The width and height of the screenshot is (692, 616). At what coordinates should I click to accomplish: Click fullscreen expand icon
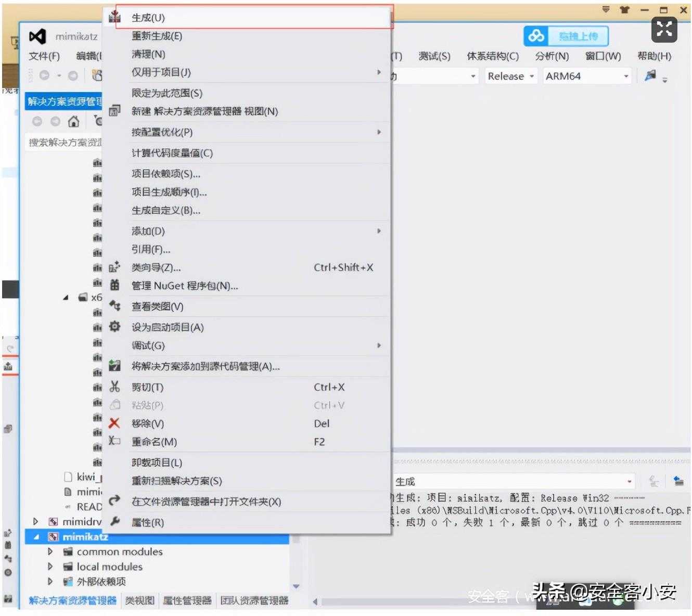coord(664,29)
